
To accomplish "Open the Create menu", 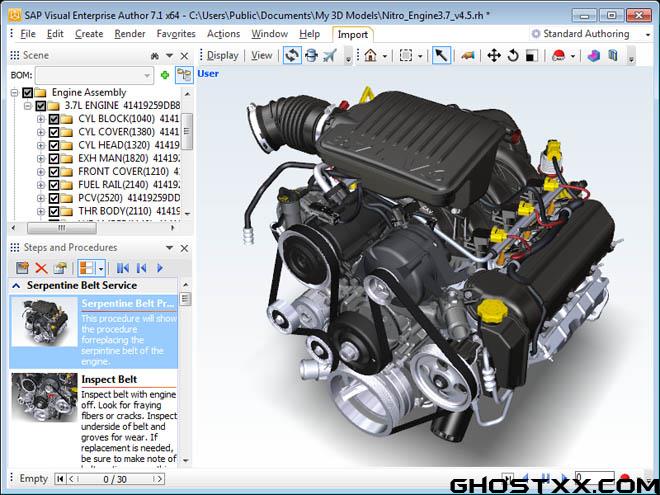I will pyautogui.click(x=89, y=34).
